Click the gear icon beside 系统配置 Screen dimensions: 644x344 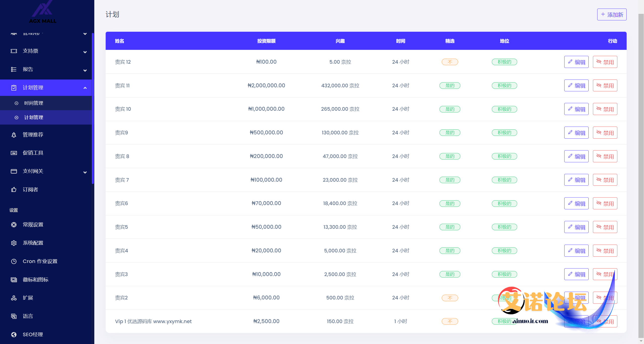click(x=14, y=243)
